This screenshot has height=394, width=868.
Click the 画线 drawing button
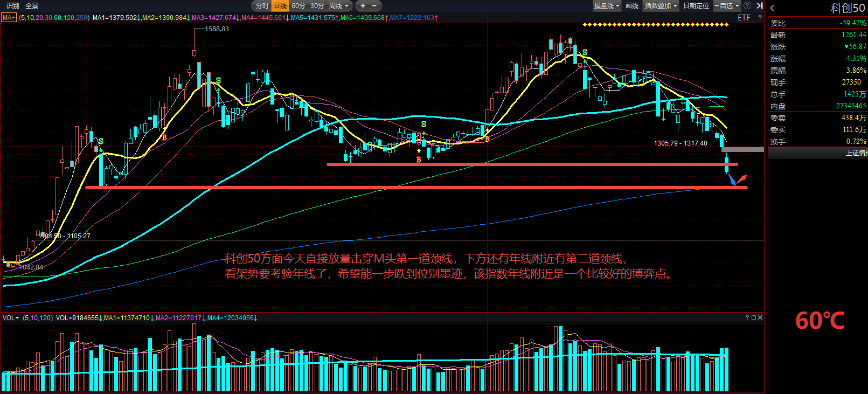(632, 6)
